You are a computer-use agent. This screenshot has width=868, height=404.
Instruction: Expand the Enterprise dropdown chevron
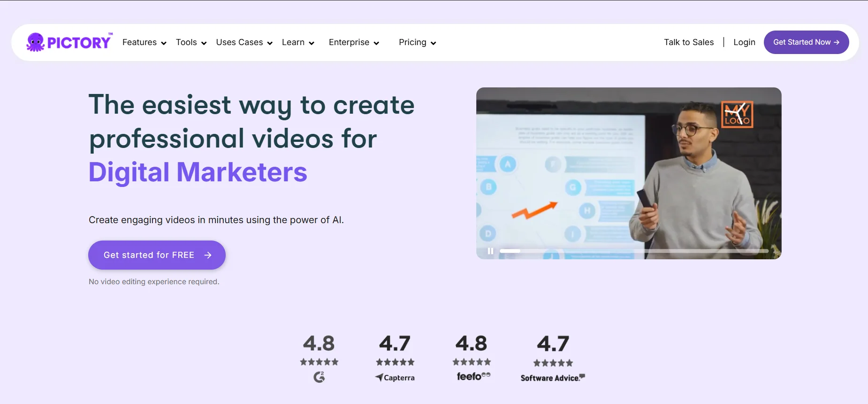pyautogui.click(x=376, y=43)
